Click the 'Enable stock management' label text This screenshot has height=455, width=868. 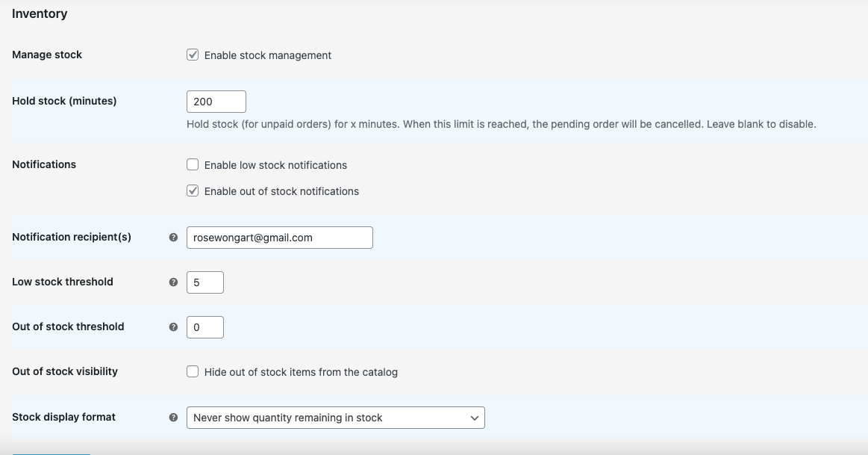(268, 55)
